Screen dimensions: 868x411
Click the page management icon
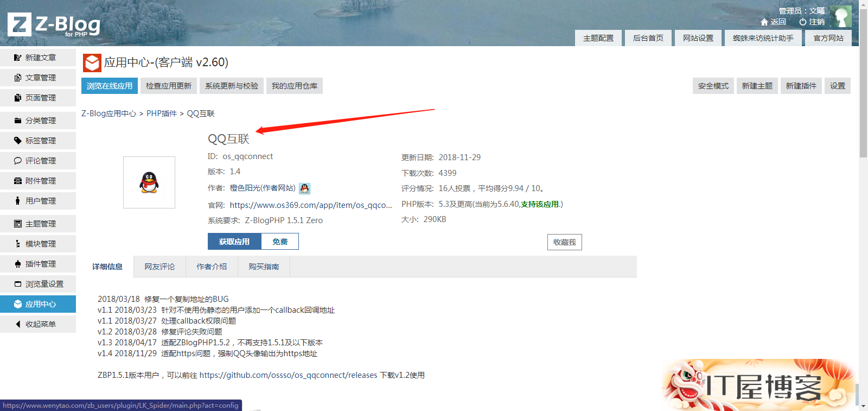point(18,98)
